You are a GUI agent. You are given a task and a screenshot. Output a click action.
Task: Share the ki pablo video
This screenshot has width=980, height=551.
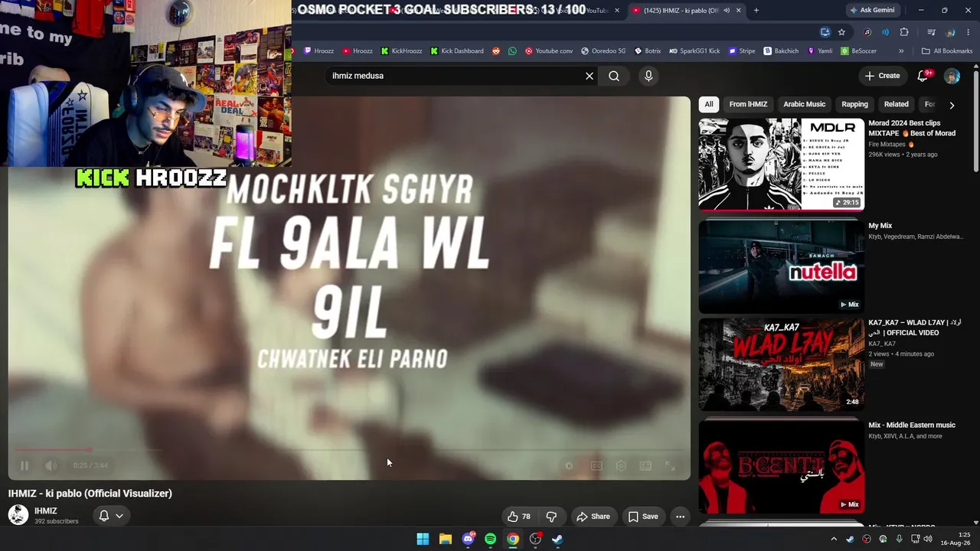point(593,517)
